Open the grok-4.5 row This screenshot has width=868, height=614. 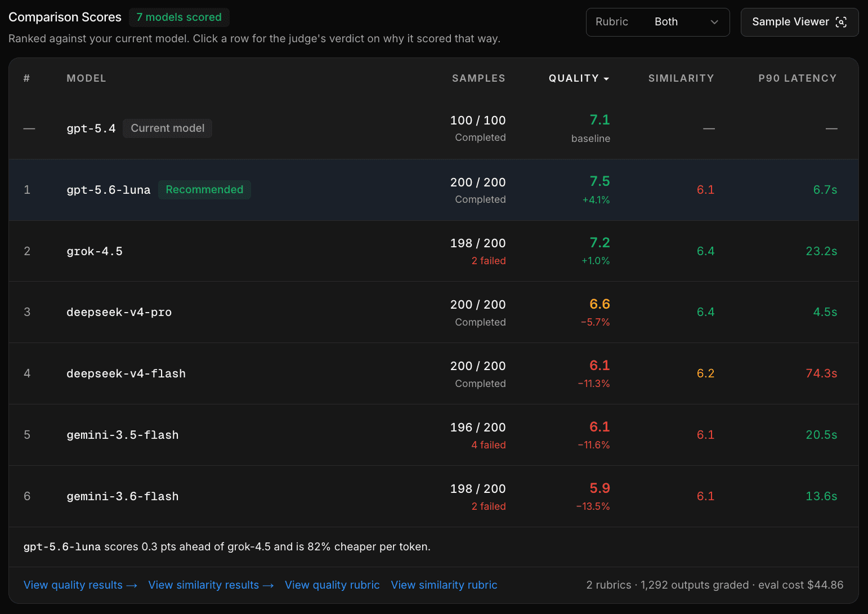click(x=433, y=251)
